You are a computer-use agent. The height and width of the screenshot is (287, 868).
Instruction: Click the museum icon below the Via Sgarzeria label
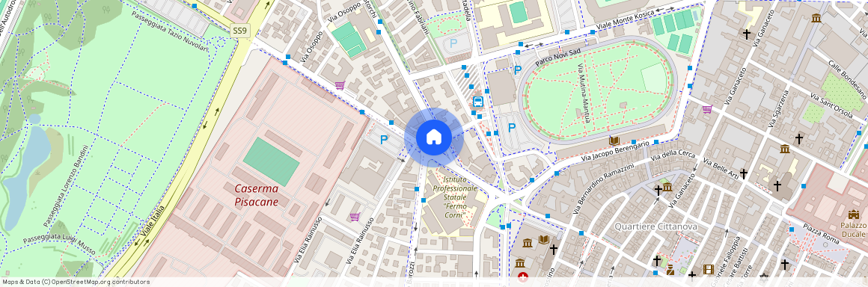(x=784, y=148)
